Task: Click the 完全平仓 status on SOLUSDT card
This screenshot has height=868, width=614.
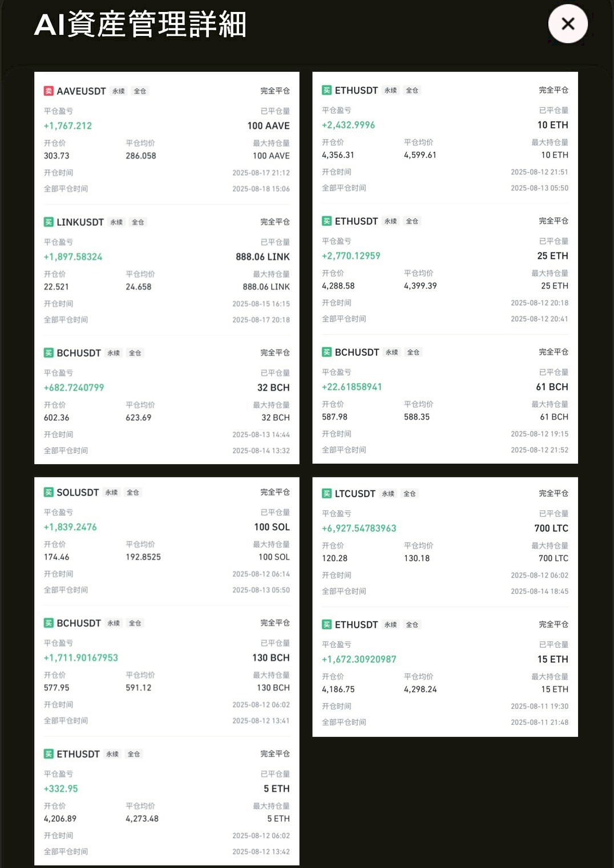Action: [275, 492]
